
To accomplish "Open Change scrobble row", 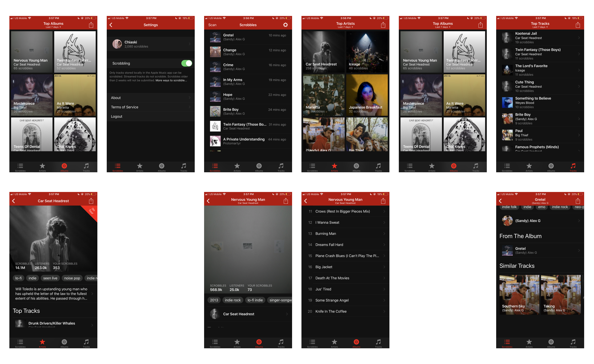I will coord(248,52).
